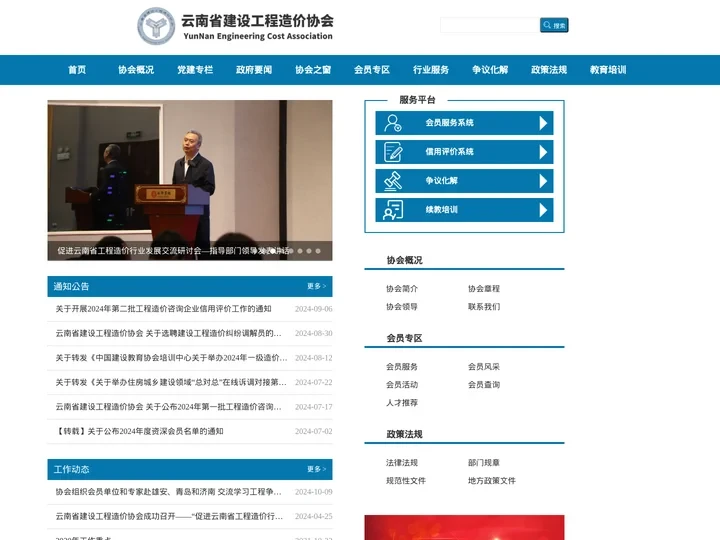Click the banner caption about 交流研讨会
Screen dimensions: 720x540
[174, 251]
